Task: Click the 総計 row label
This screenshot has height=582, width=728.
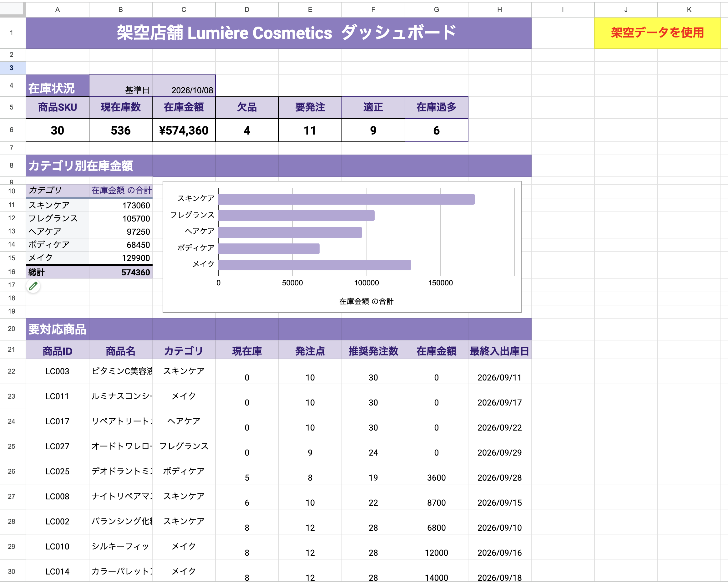Action: click(x=58, y=272)
